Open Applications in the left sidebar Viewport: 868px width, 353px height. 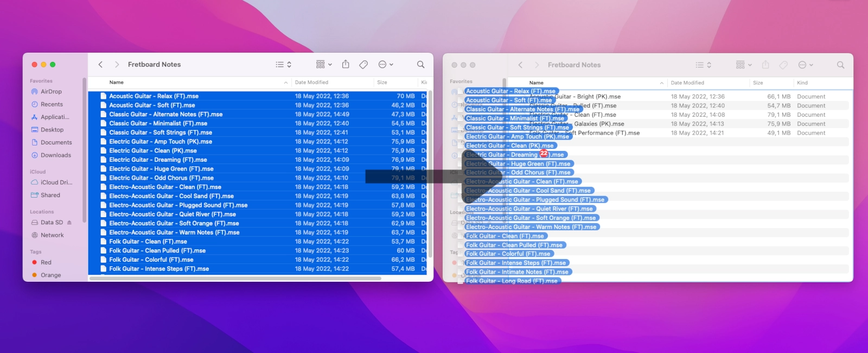tap(55, 117)
